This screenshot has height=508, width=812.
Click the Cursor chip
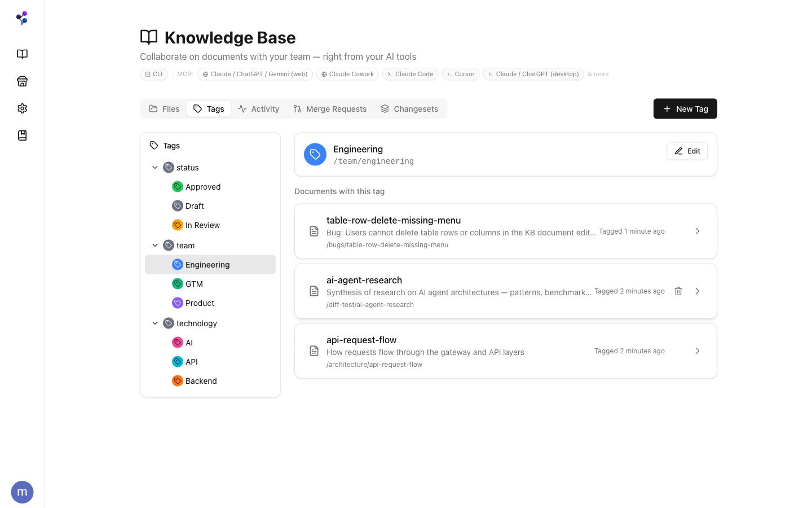coord(461,74)
